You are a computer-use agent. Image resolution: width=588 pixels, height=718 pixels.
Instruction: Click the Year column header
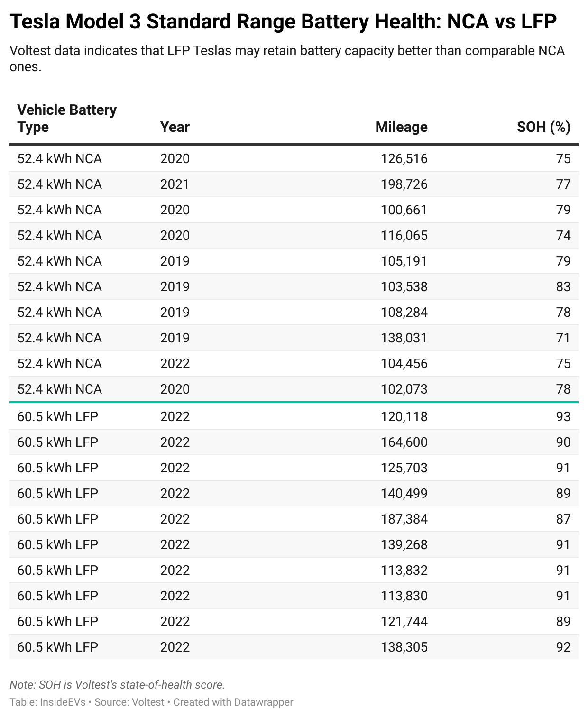pyautogui.click(x=175, y=127)
